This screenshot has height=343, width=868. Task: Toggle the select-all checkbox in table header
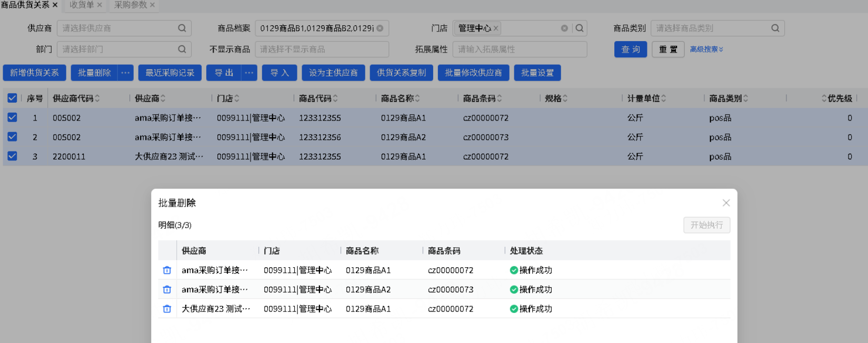12,98
